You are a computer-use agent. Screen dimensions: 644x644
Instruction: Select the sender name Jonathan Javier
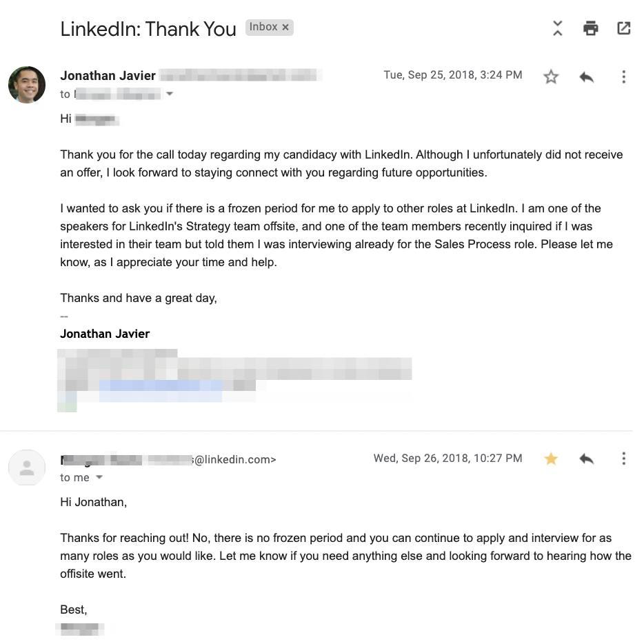point(108,75)
